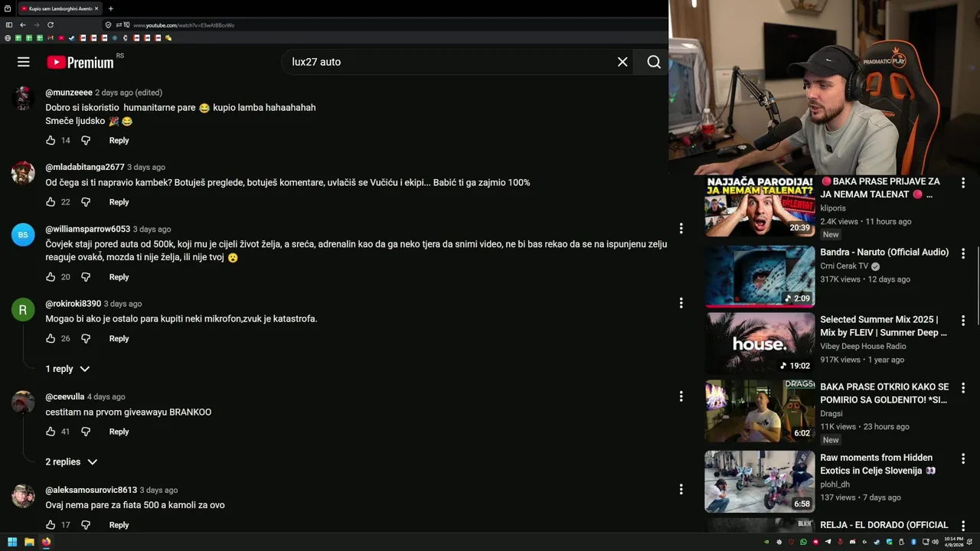Open @munzeeee username link
This screenshot has height=551, width=980.
click(69, 93)
